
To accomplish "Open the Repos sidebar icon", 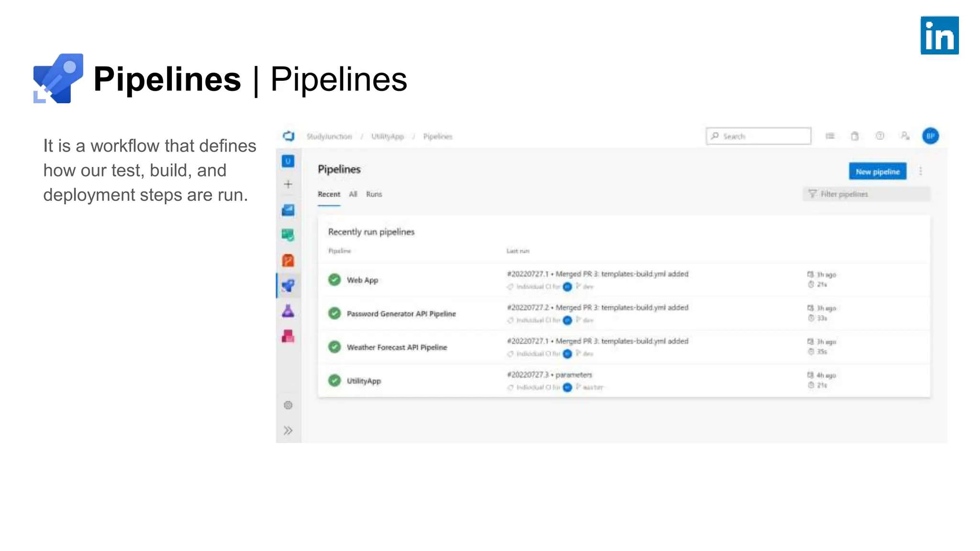I will (288, 260).
